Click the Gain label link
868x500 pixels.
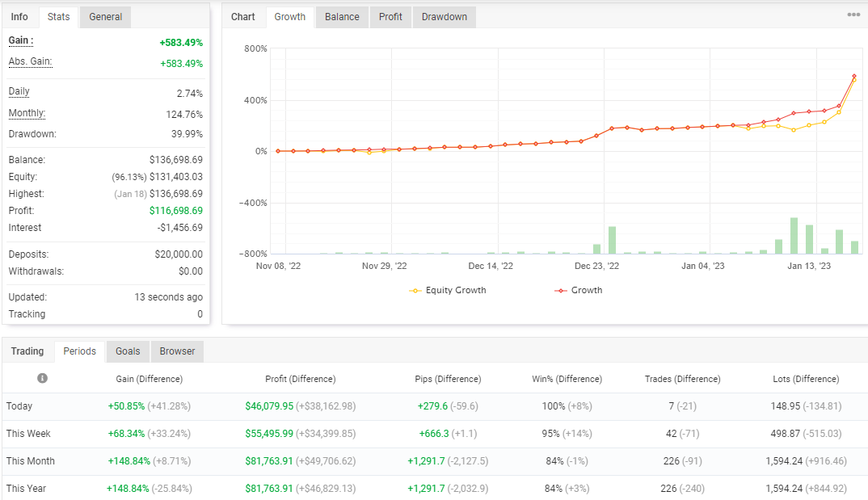pos(21,40)
